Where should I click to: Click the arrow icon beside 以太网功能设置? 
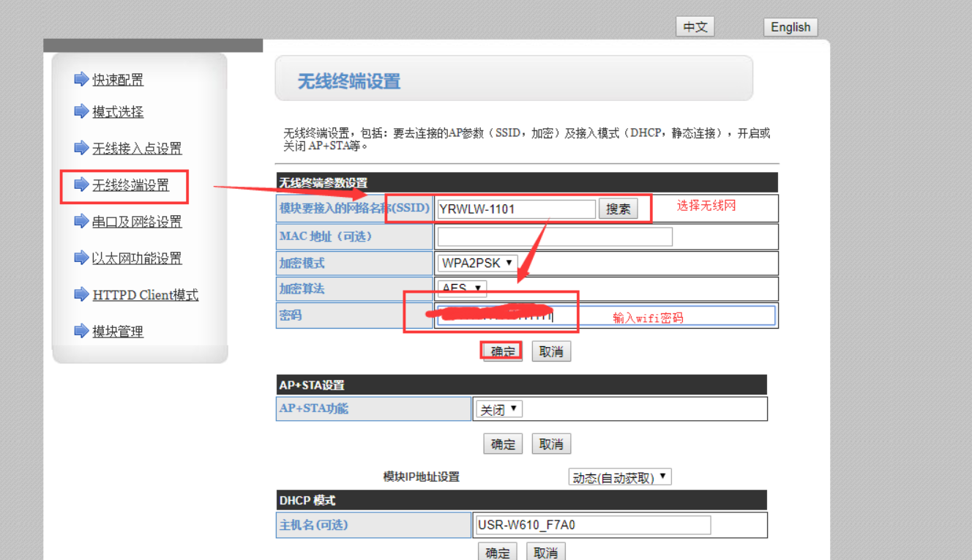point(81,258)
